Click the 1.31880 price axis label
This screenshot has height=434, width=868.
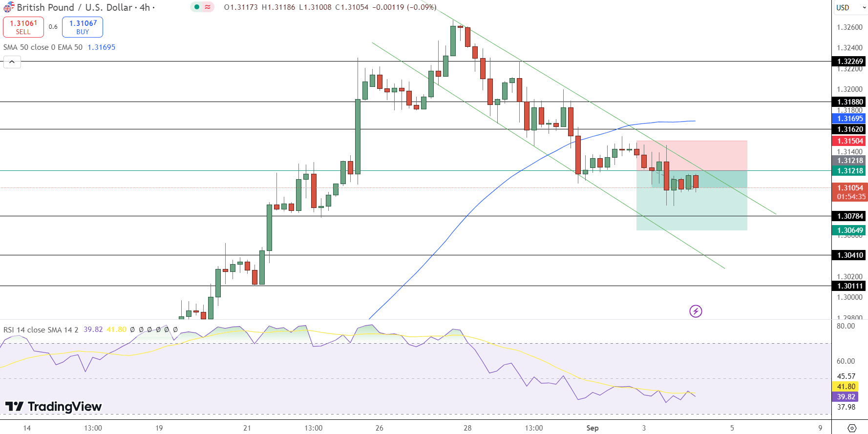850,102
